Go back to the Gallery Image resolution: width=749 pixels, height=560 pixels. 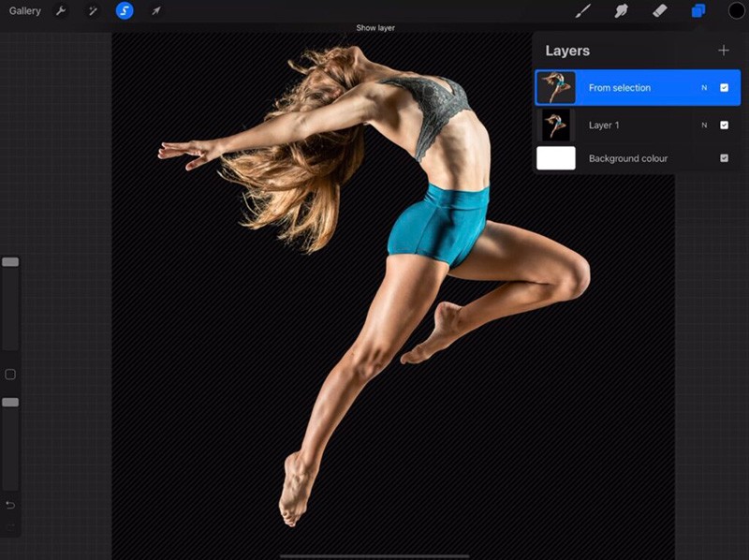tap(24, 11)
